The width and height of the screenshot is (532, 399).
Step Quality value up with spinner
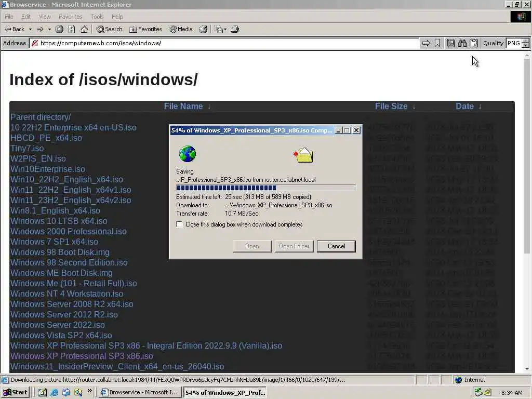pyautogui.click(x=526, y=41)
